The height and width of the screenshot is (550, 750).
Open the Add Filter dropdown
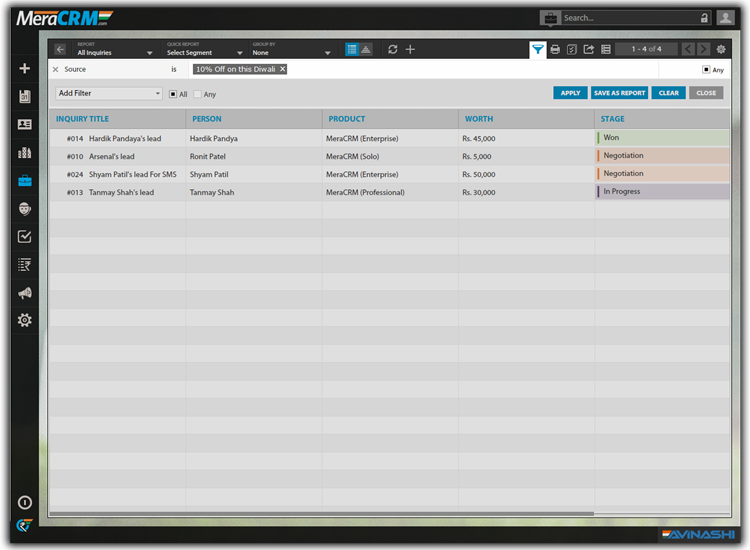(109, 93)
